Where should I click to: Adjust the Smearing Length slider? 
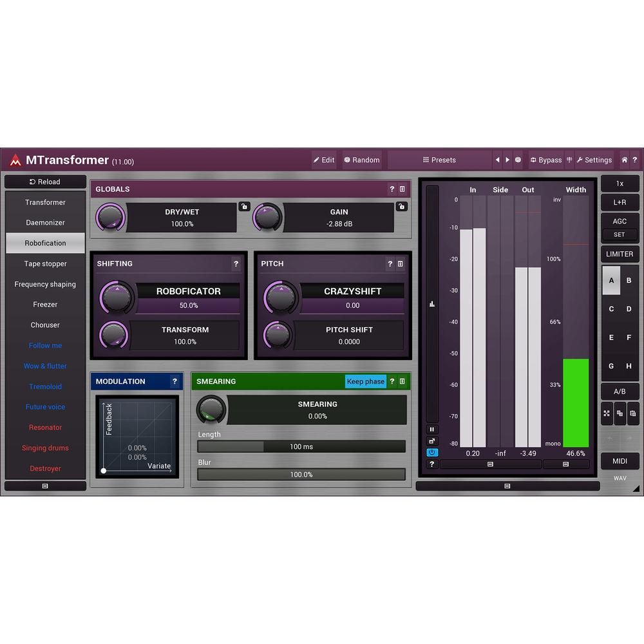[300, 446]
